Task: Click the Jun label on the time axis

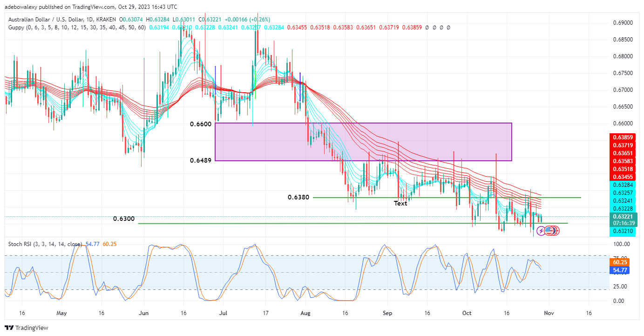Action: click(x=144, y=314)
